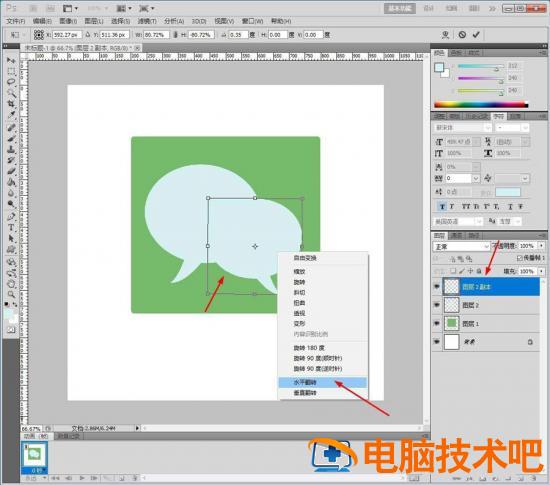
Task: Select the Eyedropper tool
Action: 11,115
